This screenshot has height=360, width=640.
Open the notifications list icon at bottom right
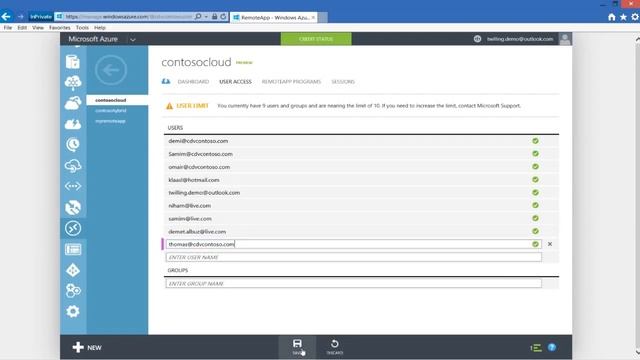(536, 347)
